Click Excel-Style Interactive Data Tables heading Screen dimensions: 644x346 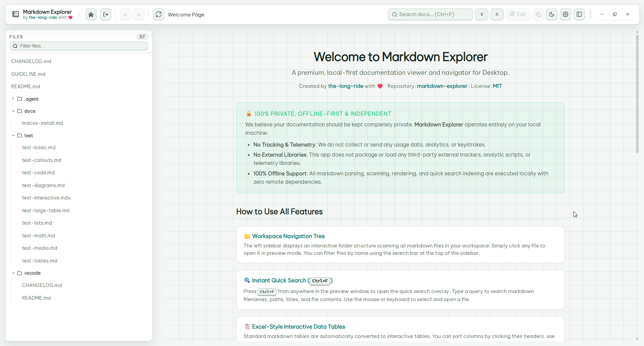pos(299,327)
